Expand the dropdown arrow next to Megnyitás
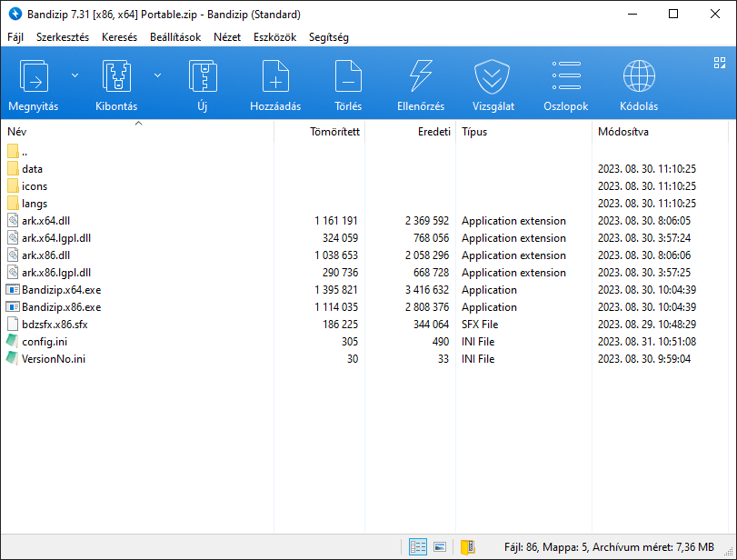This screenshot has height=560, width=737. click(75, 75)
